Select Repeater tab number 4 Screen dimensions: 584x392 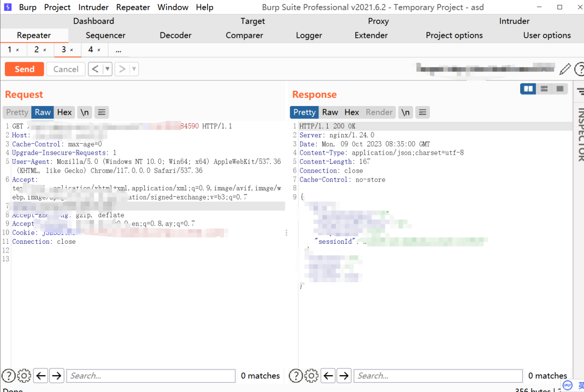pos(90,50)
